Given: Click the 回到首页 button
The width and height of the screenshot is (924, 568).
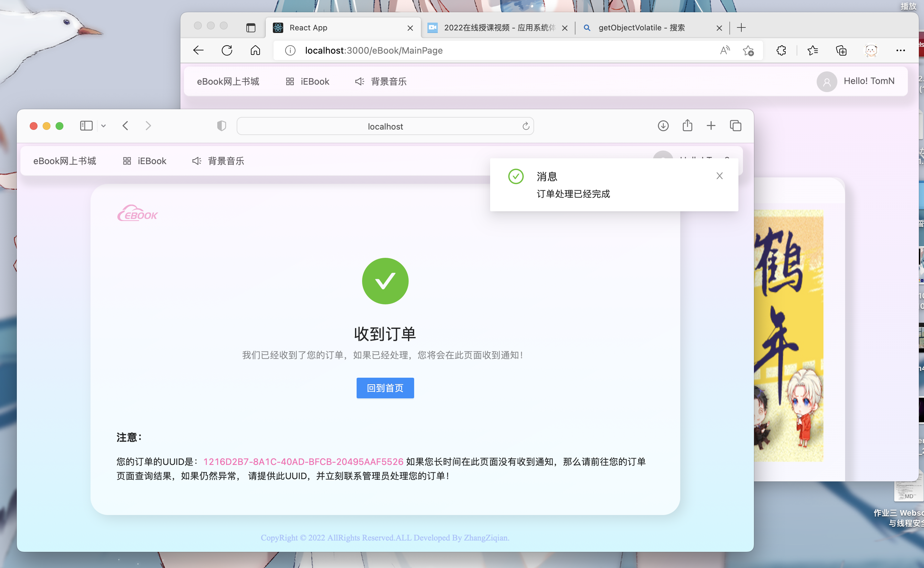Looking at the screenshot, I should pos(385,388).
